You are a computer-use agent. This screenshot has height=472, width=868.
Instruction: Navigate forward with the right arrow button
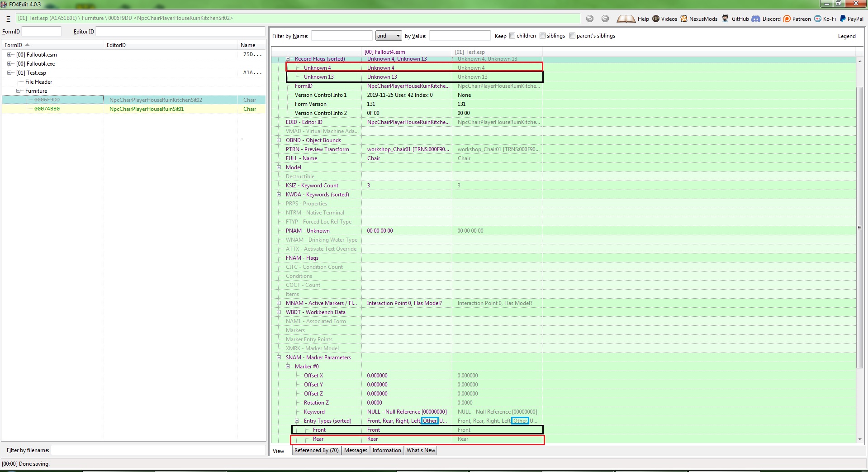pos(605,19)
